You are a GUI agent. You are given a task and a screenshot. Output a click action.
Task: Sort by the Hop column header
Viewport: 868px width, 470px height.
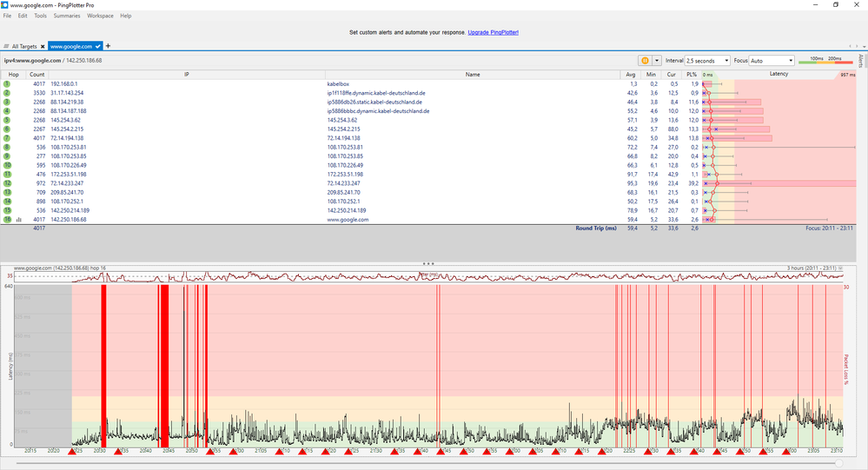14,74
